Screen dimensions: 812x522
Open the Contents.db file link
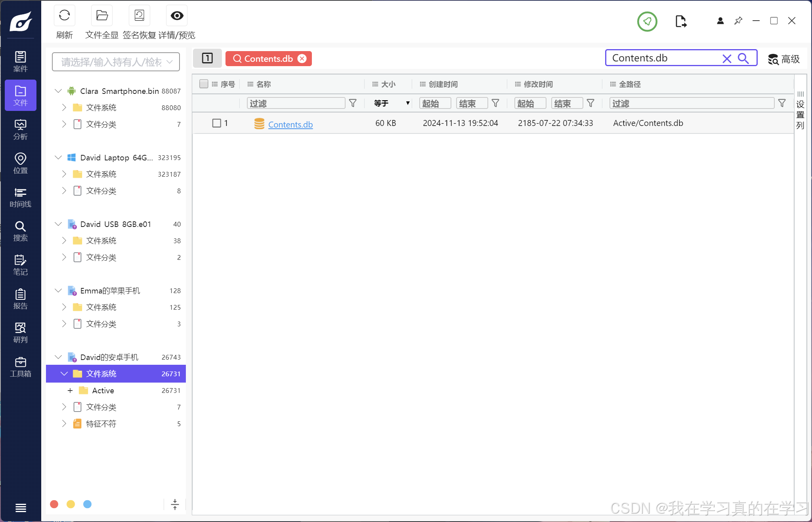click(x=290, y=124)
